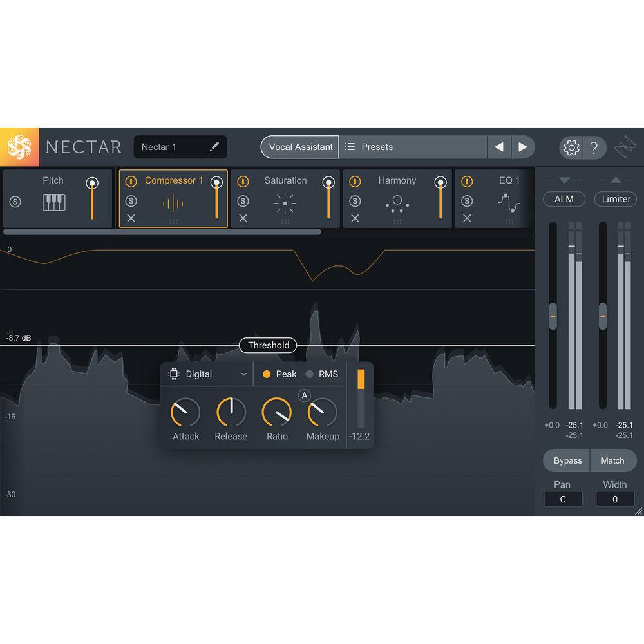Solo the Saturation module
The height and width of the screenshot is (644, 644).
click(x=243, y=200)
